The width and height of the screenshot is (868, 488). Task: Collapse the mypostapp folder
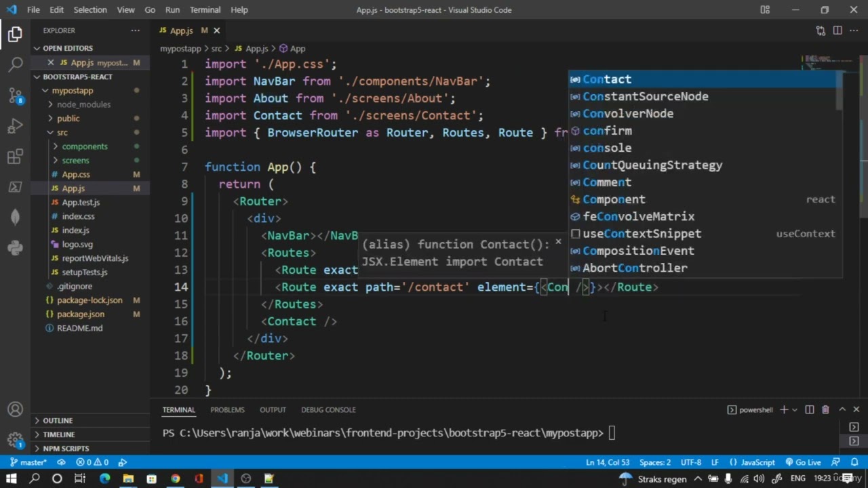pos(91,90)
